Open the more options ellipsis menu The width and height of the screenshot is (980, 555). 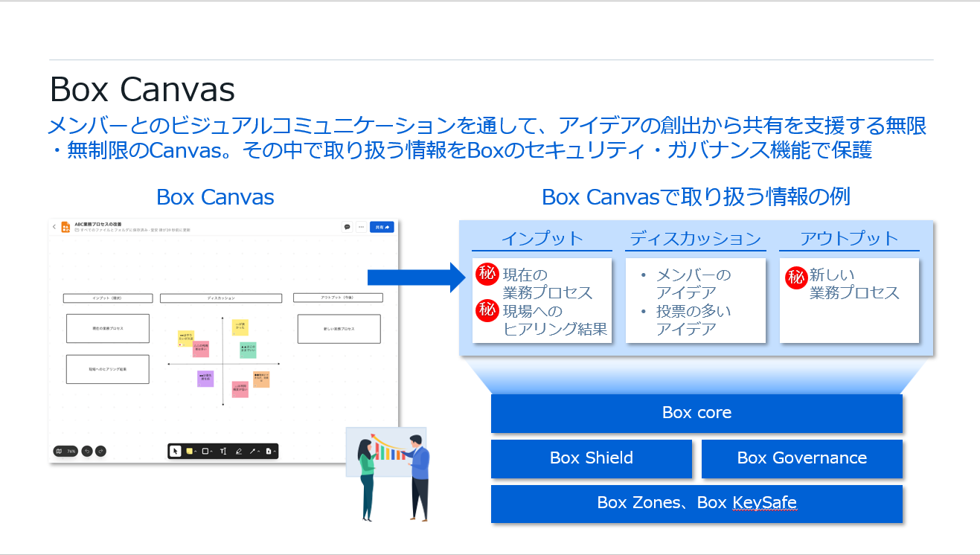click(360, 227)
